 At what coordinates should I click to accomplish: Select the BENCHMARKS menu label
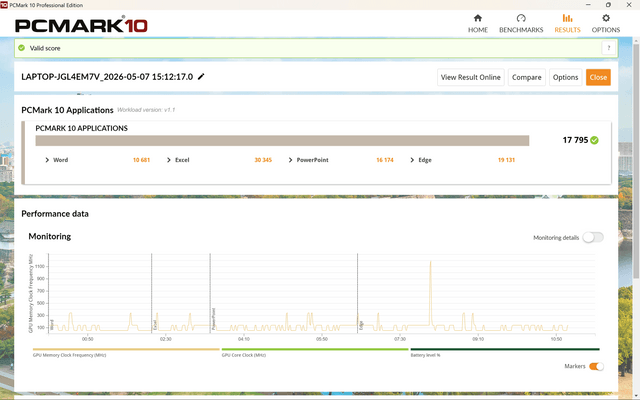(521, 30)
